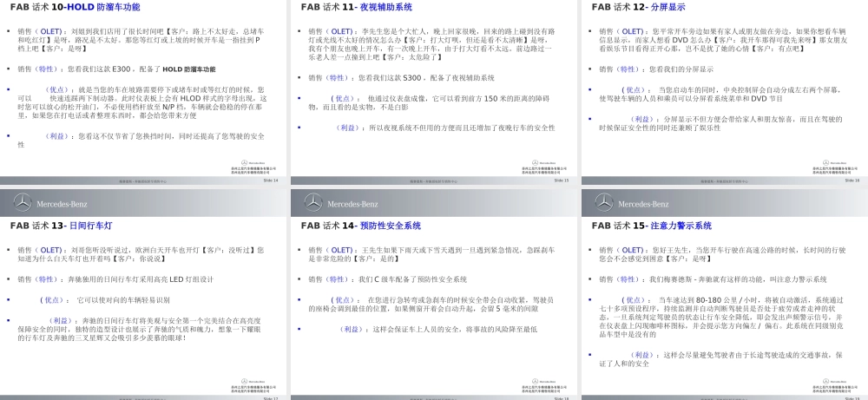Click the 利益 bullet '奔驰的日间行车灯将美观与安全'
This screenshot has width=868, height=400.
pos(140,329)
